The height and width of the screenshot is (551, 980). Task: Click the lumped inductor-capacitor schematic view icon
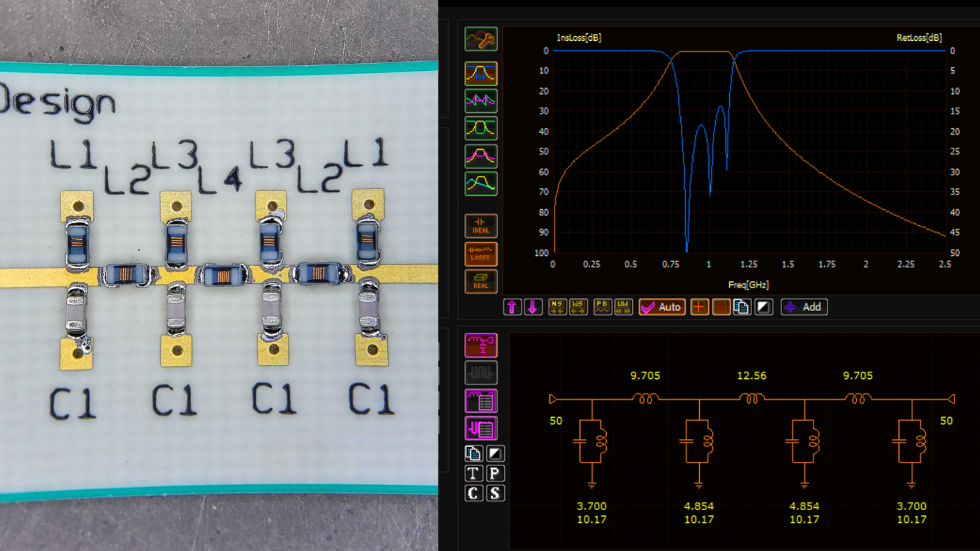point(481,345)
